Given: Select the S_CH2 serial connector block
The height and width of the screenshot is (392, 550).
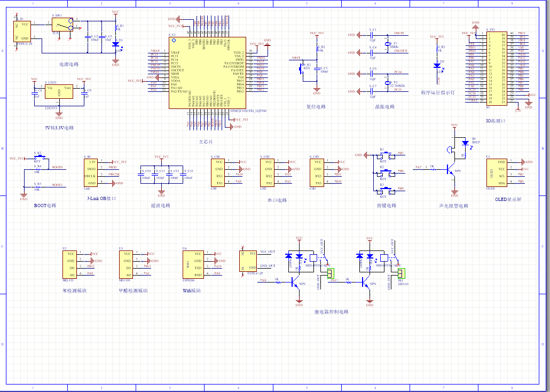Looking at the screenshot, I should pos(268,173).
